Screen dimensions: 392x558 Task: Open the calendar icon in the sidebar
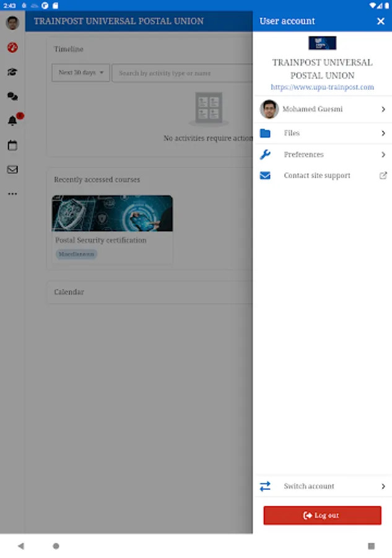[x=12, y=145]
